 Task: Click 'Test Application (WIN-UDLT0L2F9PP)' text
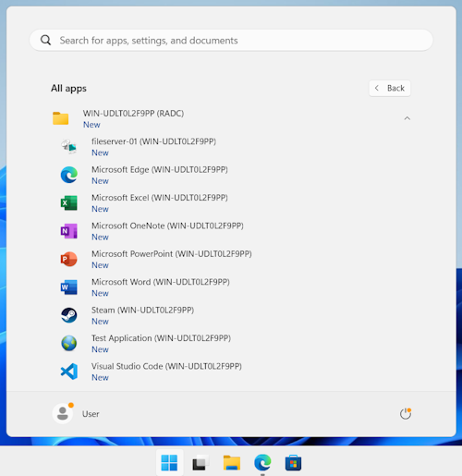pyautogui.click(x=161, y=338)
